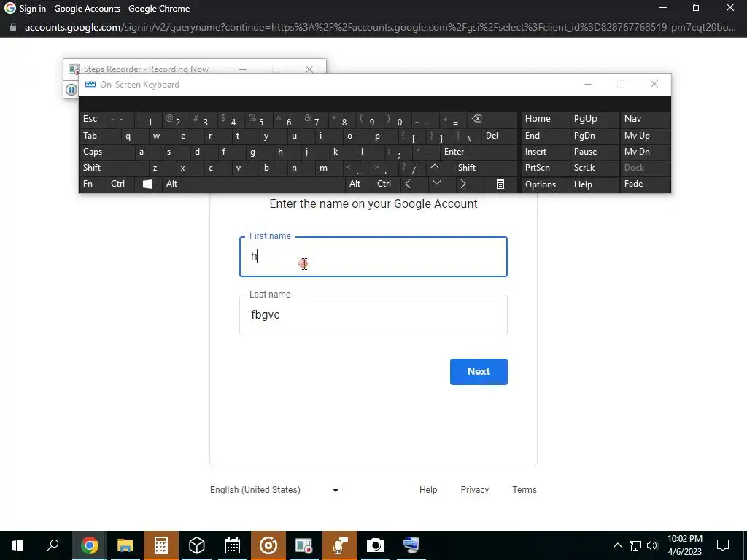
Task: Open the 3D Viewer cube icon in taskbar
Action: 197,545
